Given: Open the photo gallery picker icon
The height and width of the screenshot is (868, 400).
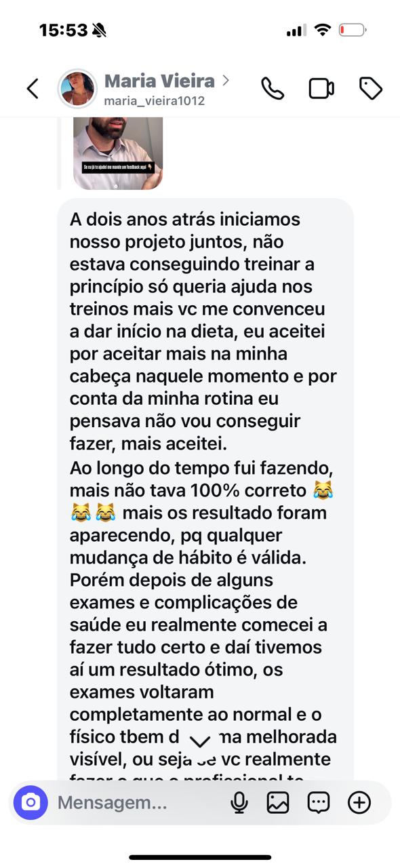Looking at the screenshot, I should click(x=278, y=803).
